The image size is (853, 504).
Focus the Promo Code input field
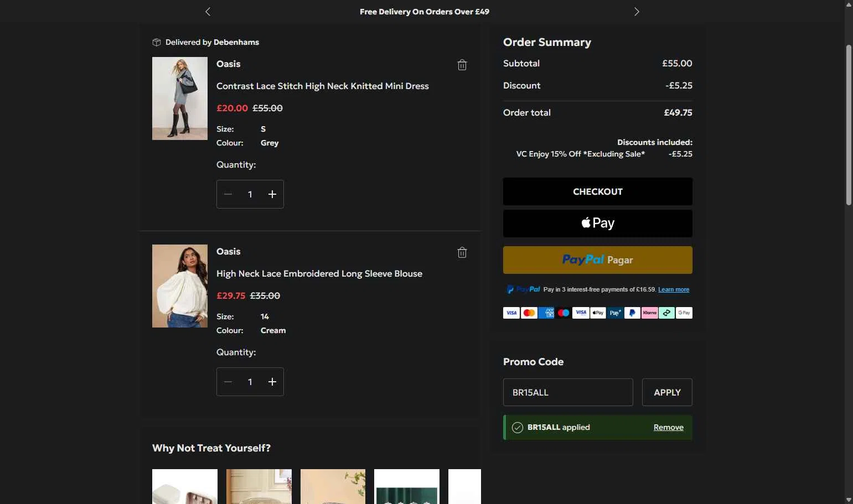[568, 392]
